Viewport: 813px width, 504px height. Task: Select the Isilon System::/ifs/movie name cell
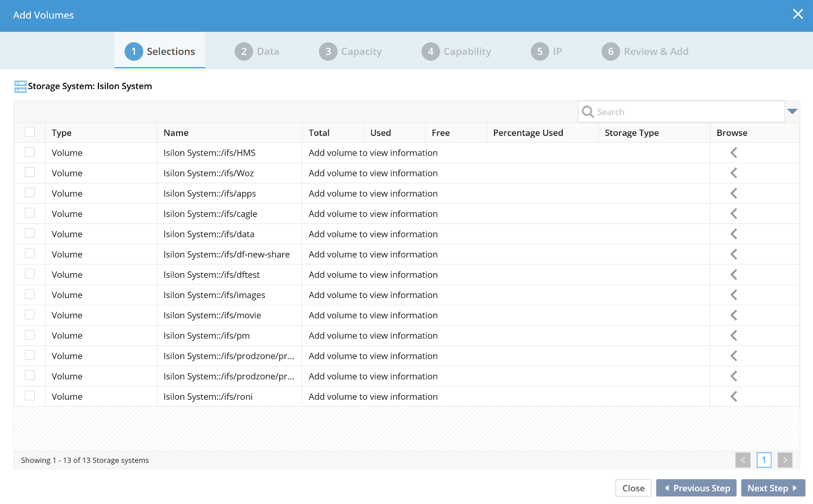[x=229, y=315]
